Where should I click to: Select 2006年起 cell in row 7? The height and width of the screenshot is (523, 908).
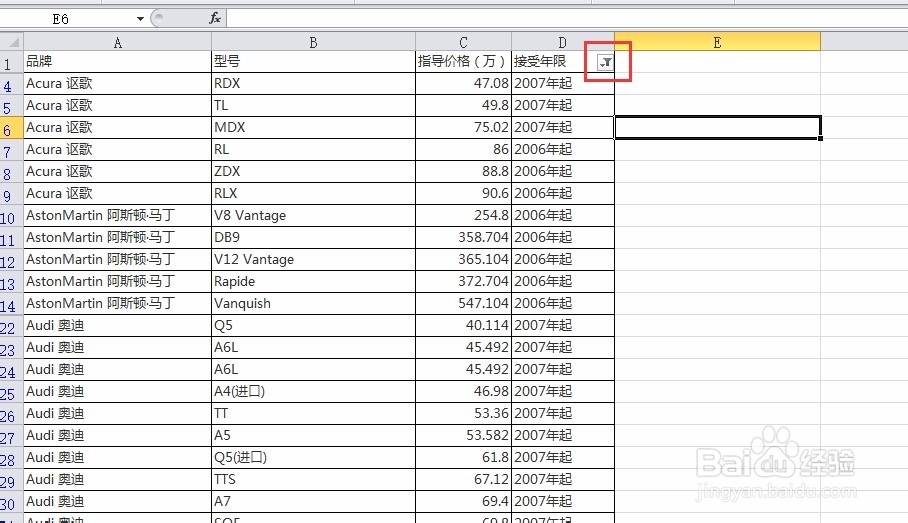(x=563, y=149)
